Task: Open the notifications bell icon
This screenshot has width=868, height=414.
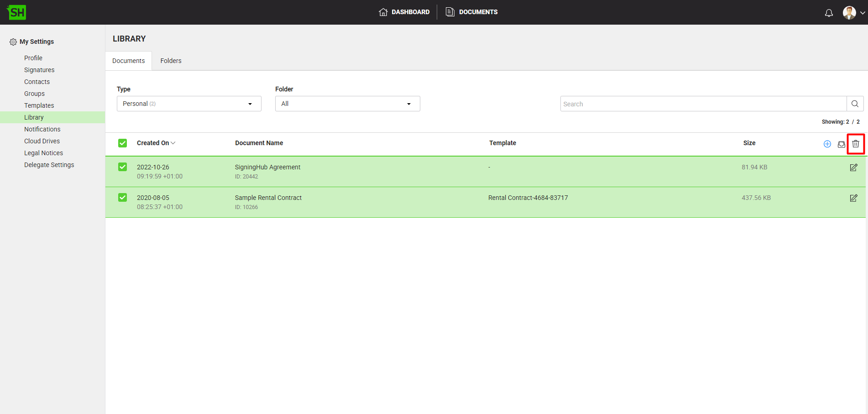Action: pos(829,13)
